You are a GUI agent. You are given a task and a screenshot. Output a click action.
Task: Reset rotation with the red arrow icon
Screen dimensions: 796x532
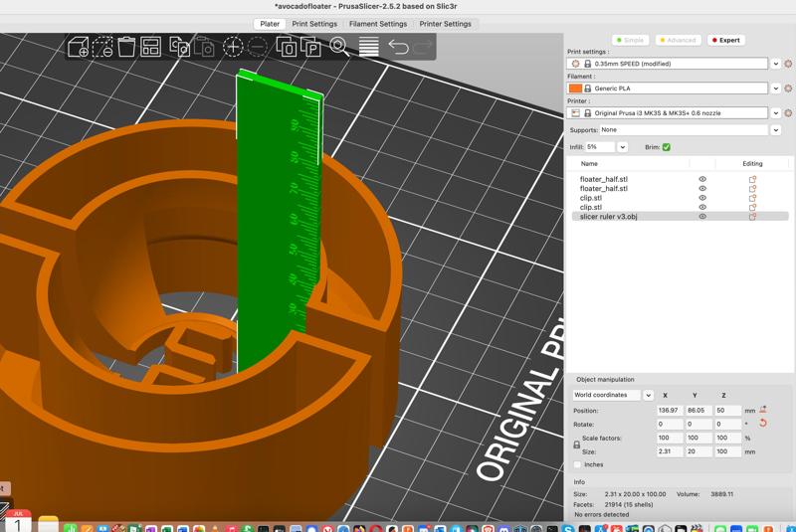(762, 423)
